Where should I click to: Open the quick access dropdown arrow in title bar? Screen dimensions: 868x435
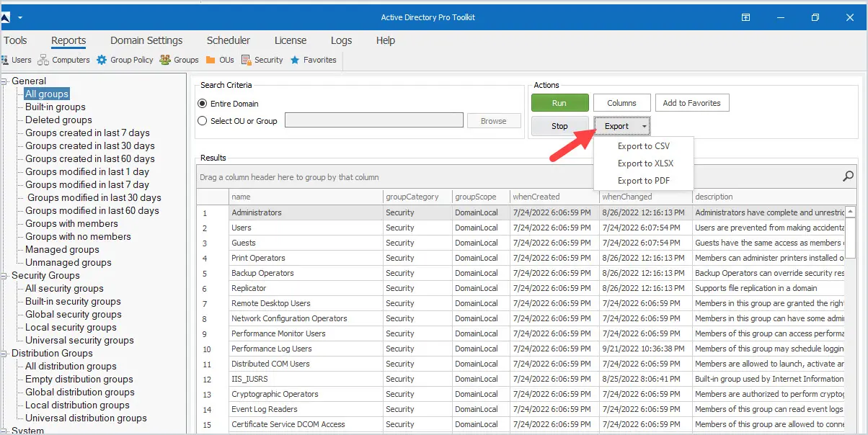[x=20, y=17]
